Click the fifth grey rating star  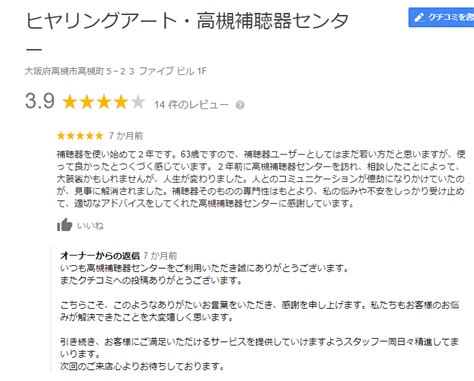coord(138,102)
